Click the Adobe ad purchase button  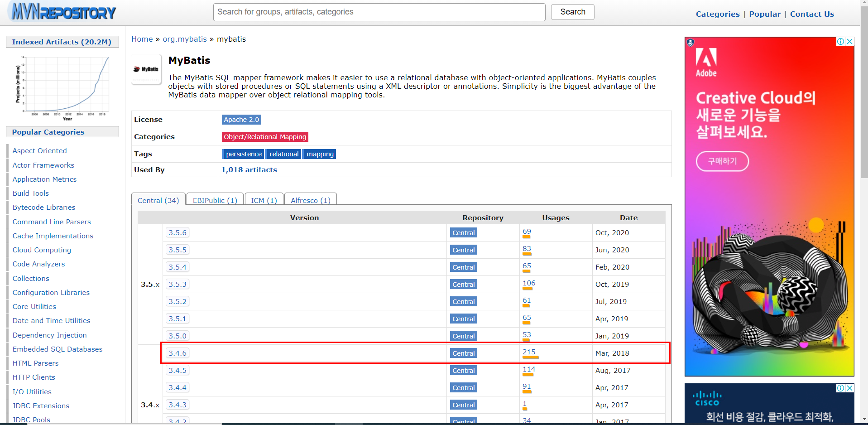[722, 161]
